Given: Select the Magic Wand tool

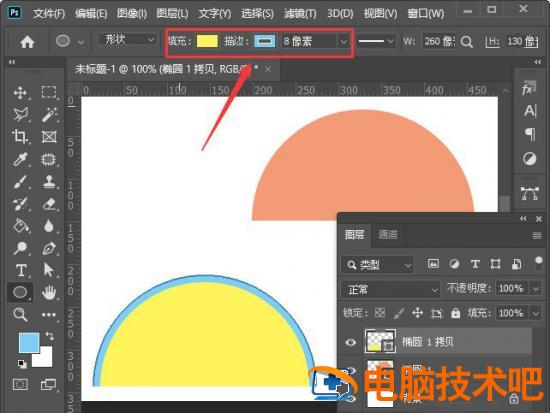Looking at the screenshot, I should click(49, 114).
